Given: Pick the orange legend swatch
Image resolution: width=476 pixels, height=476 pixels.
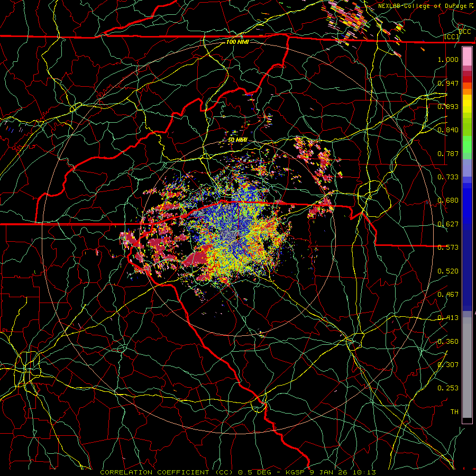Looking at the screenshot, I should pyautogui.click(x=467, y=92).
